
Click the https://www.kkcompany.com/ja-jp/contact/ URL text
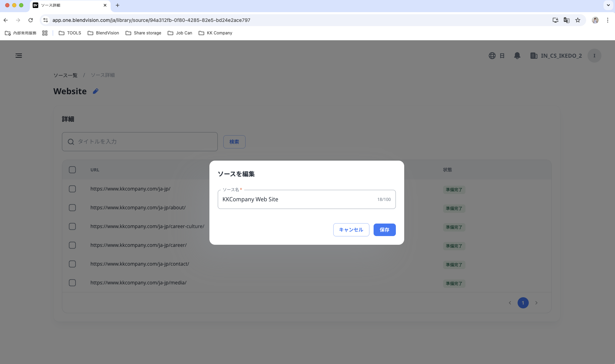click(140, 264)
